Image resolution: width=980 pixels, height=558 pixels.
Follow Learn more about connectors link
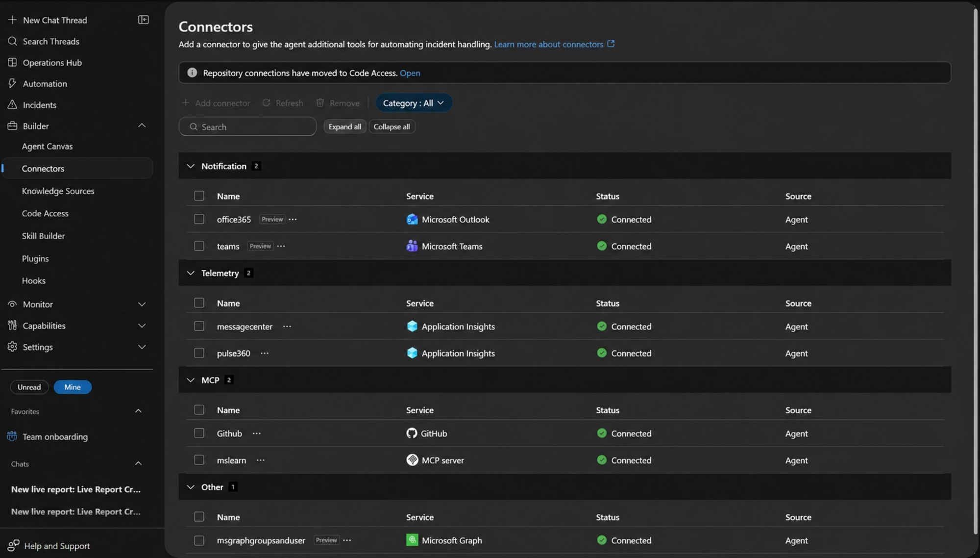548,44
